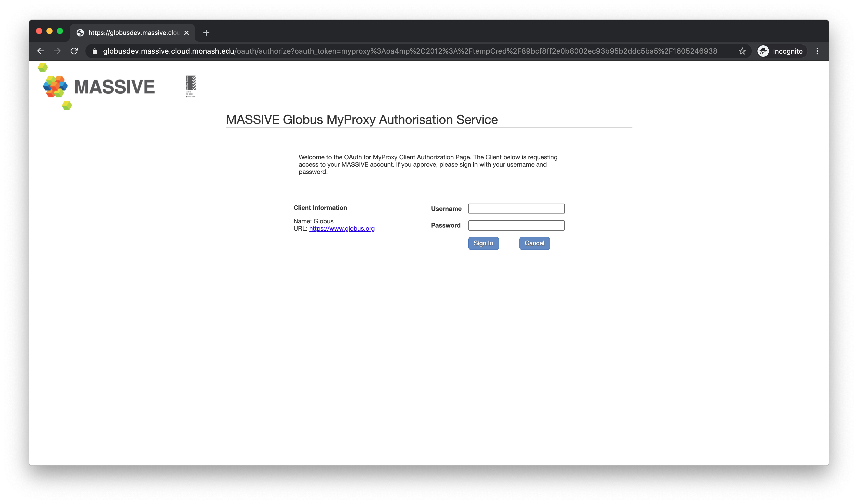This screenshot has height=504, width=858.
Task: Open Chrome's three-dot menu
Action: click(x=817, y=51)
